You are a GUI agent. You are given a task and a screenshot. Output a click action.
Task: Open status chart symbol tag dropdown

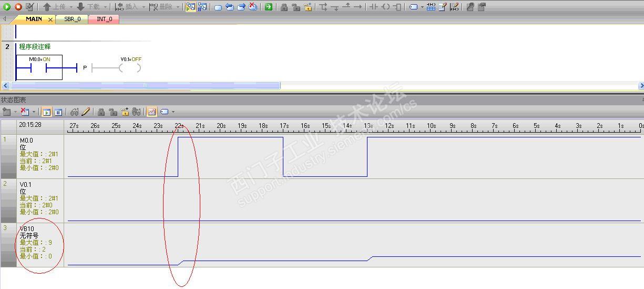pos(173,112)
